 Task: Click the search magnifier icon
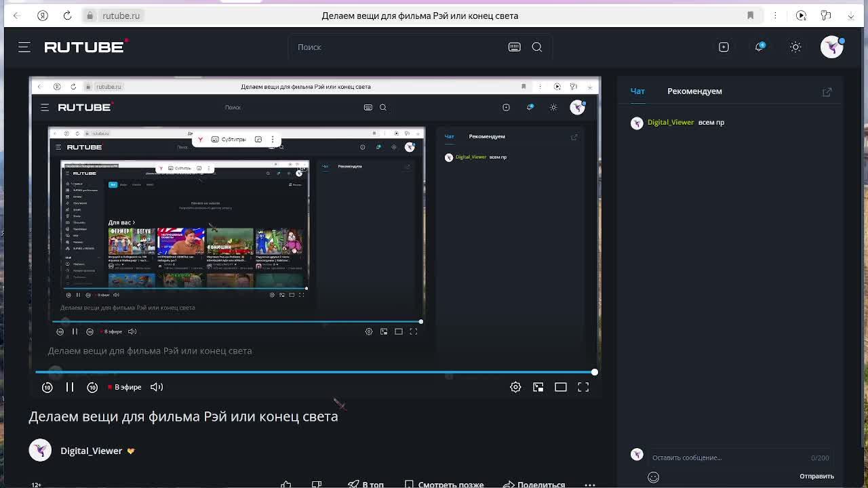click(537, 47)
